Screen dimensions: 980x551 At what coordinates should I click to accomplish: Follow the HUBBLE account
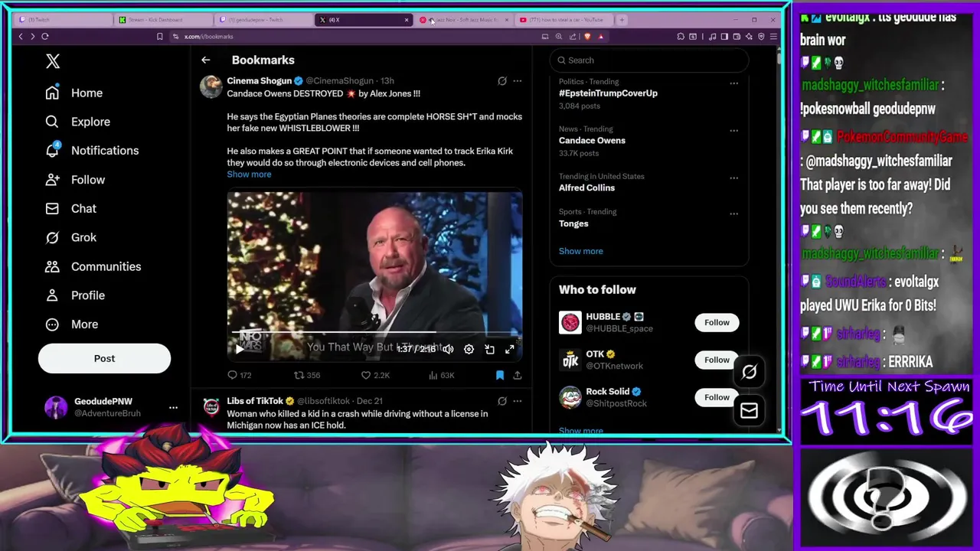point(717,322)
